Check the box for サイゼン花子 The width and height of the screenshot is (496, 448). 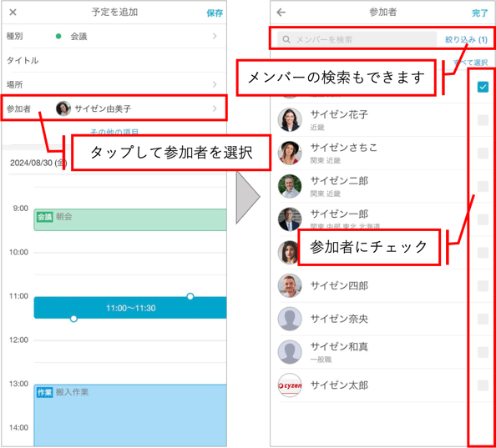click(x=483, y=120)
